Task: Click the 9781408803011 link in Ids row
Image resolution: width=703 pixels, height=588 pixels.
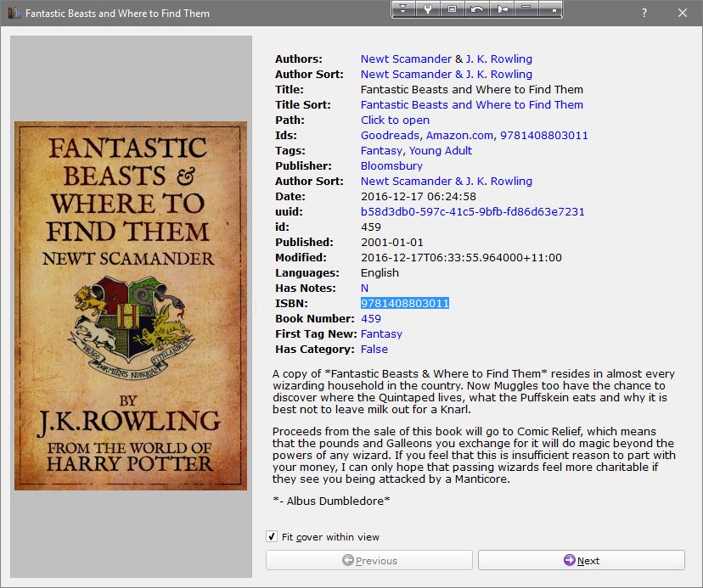Action: tap(544, 136)
